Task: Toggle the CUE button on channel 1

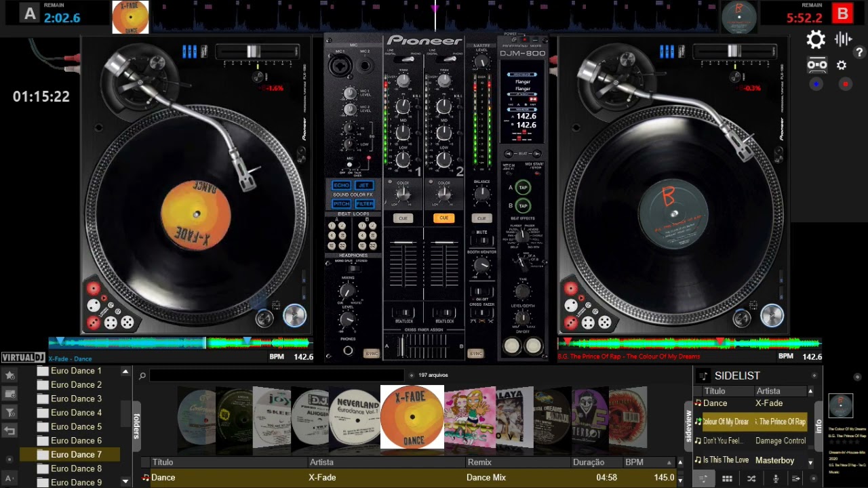Action: coord(403,218)
